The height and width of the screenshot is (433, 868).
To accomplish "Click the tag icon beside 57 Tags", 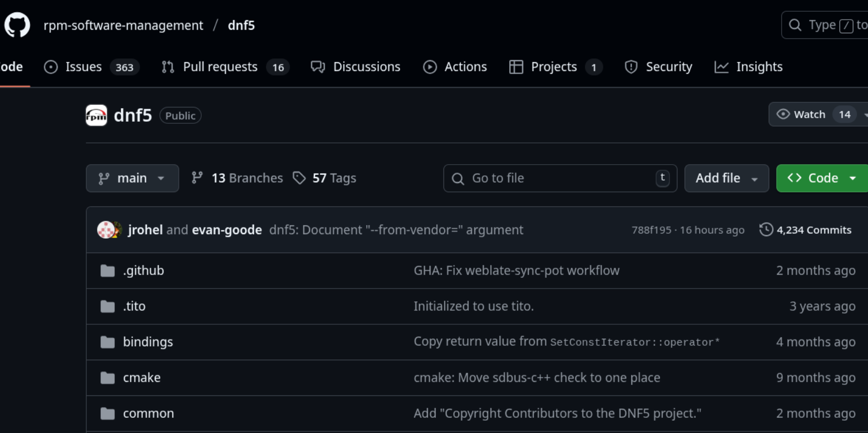I will [299, 178].
